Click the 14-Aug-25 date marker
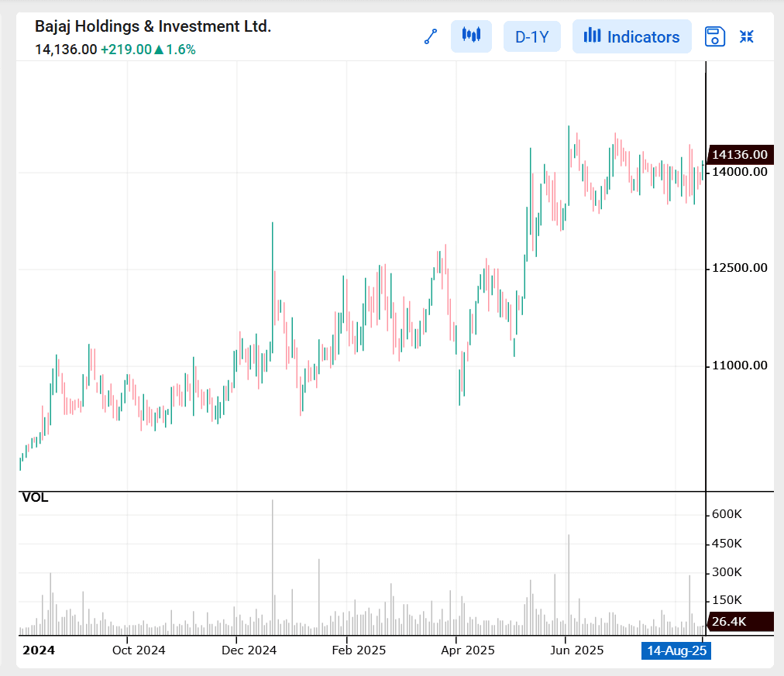The height and width of the screenshot is (676, 784). [x=676, y=650]
